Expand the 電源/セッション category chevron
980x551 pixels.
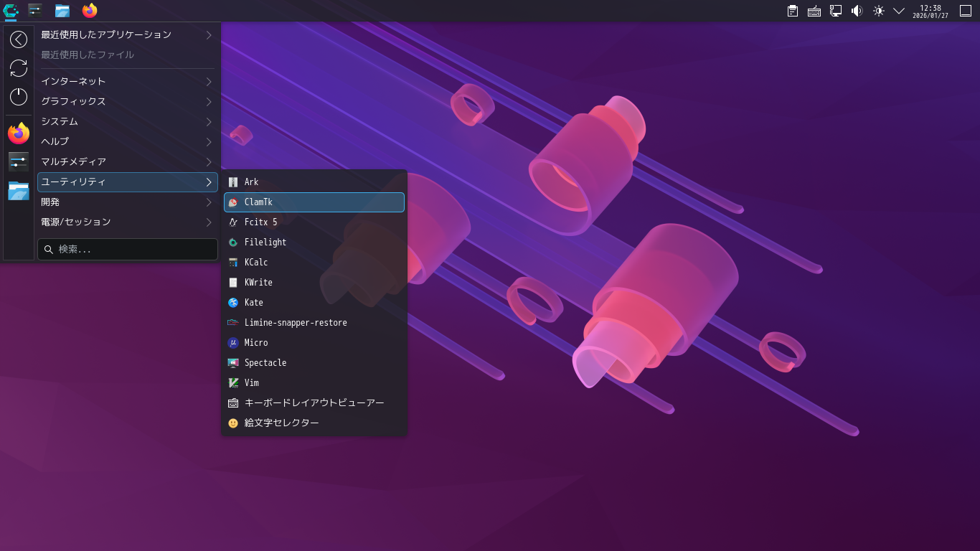pos(209,222)
